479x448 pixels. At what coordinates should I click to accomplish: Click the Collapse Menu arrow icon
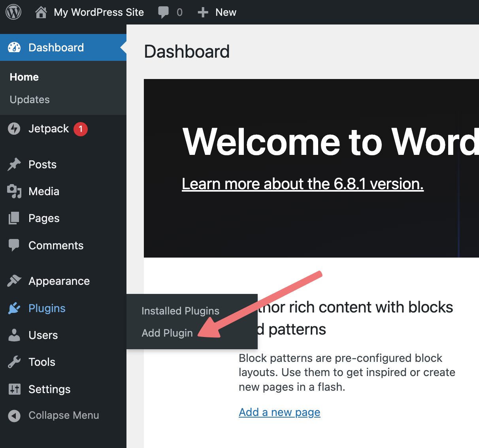point(14,416)
